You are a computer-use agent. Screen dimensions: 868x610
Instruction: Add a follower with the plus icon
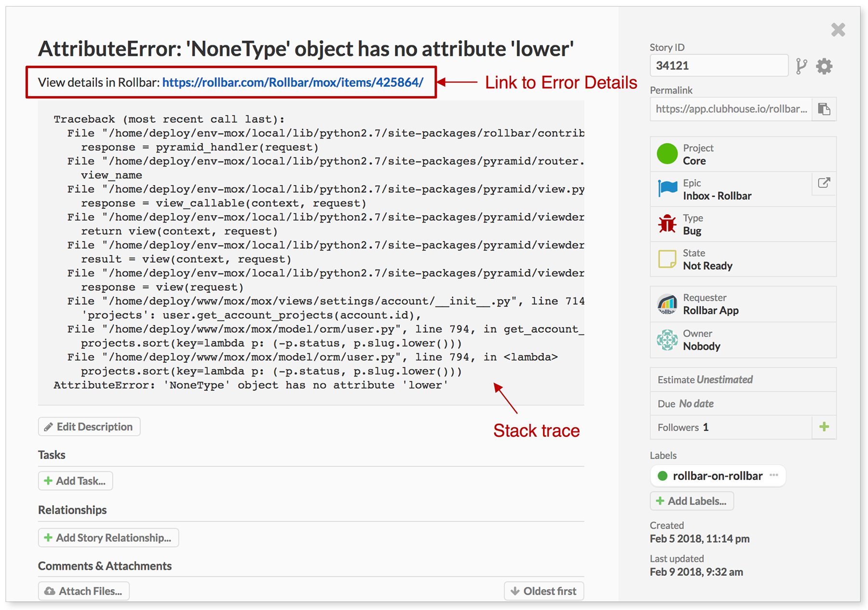click(x=824, y=427)
